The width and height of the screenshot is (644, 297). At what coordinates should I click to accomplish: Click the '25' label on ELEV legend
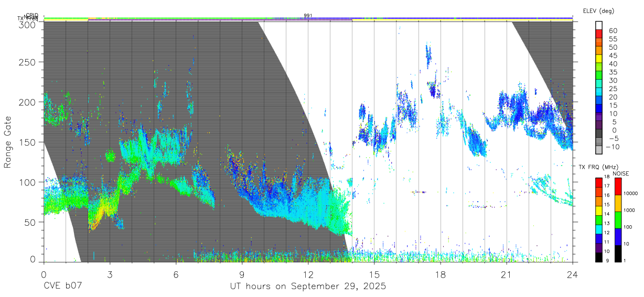tap(613, 89)
